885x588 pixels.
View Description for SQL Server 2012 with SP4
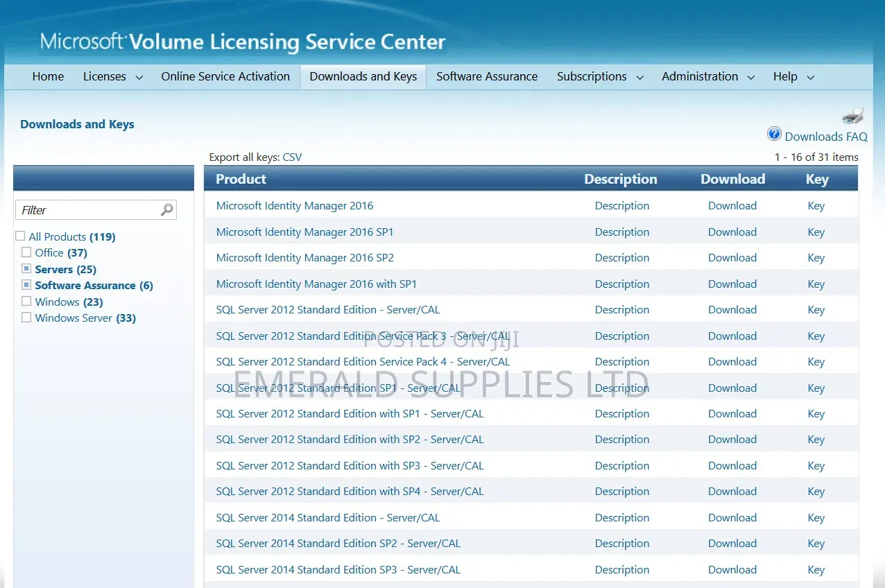[x=622, y=491]
